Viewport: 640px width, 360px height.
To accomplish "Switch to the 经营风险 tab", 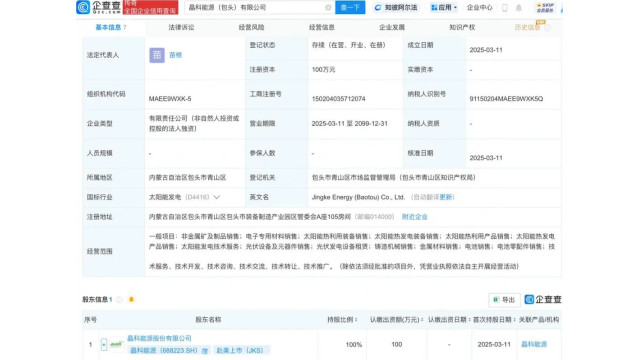I will [x=251, y=27].
